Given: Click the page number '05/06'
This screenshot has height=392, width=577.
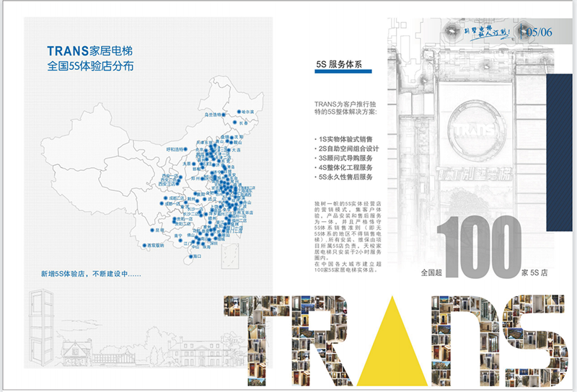Looking at the screenshot, I should click(539, 32).
